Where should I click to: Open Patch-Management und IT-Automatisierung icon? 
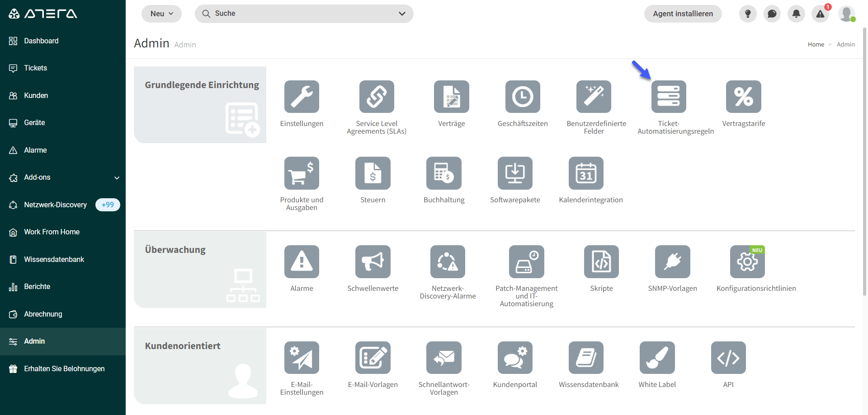527,261
